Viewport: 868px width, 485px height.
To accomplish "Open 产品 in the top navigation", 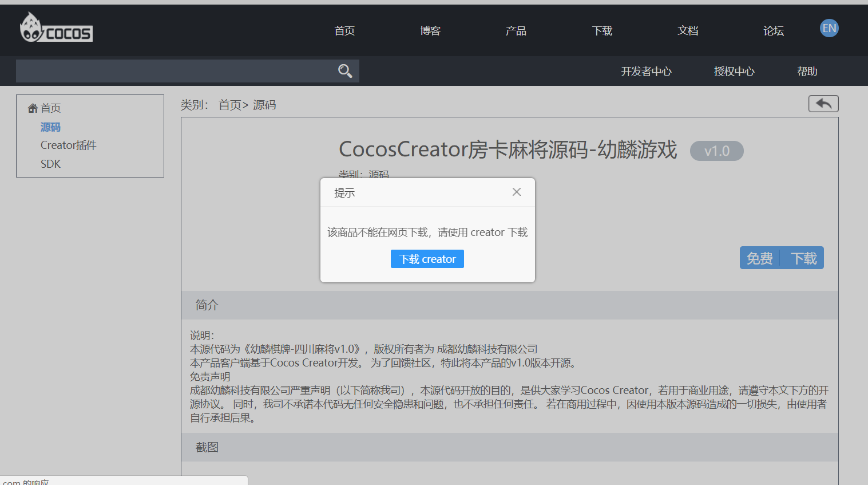I will pos(516,30).
